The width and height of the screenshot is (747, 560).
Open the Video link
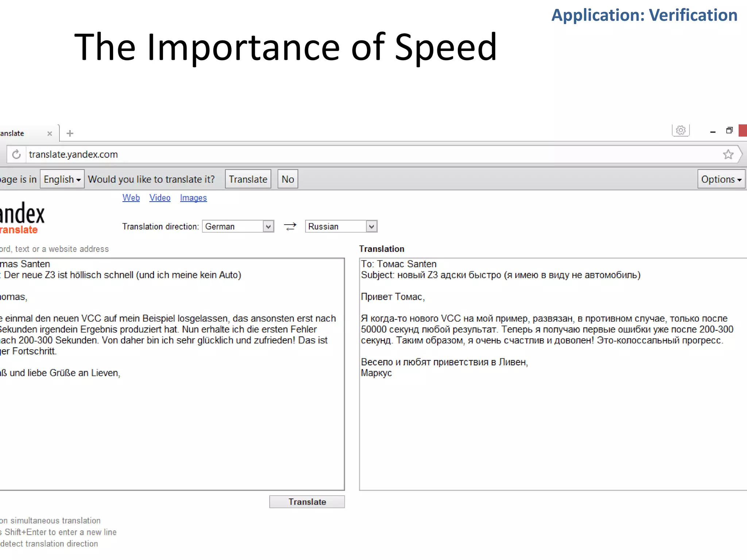[160, 198]
